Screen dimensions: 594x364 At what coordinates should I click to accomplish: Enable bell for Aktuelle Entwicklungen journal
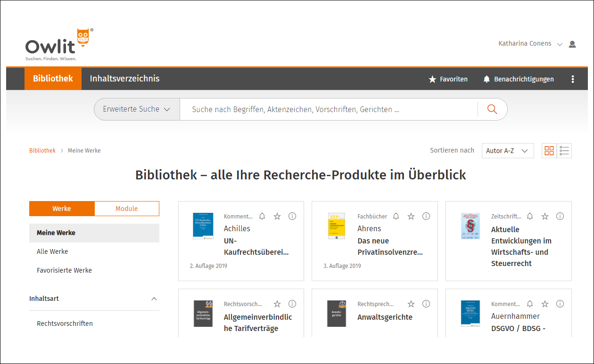530,216
